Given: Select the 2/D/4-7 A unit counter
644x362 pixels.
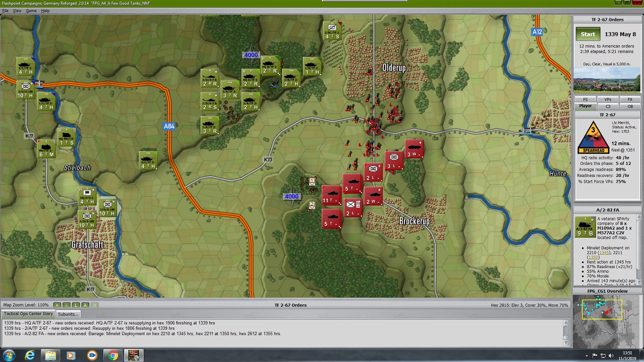Looking at the screenshot, I should point(210,78).
